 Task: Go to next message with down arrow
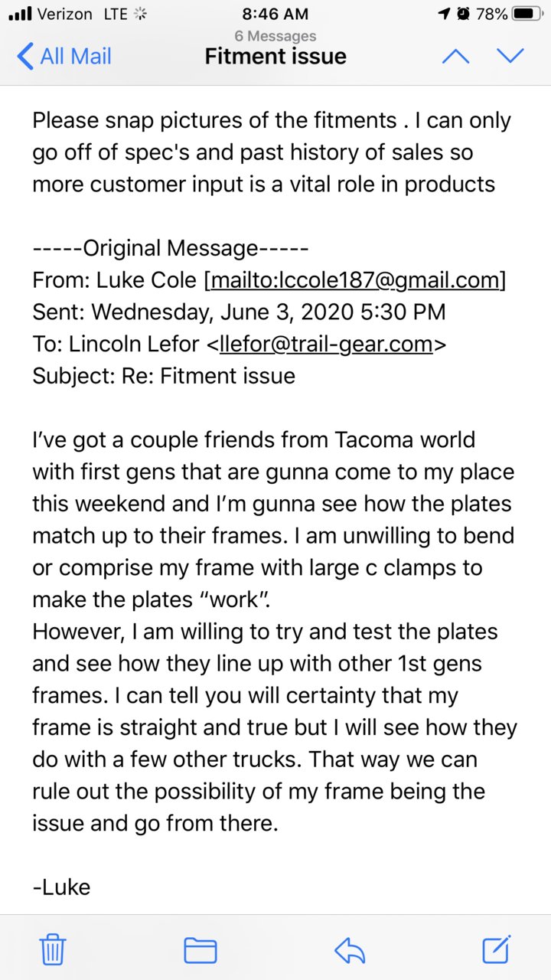click(x=510, y=56)
